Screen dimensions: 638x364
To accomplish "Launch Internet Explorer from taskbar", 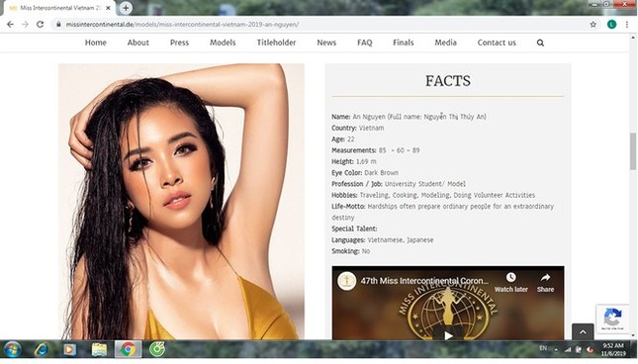I will click(x=42, y=349).
